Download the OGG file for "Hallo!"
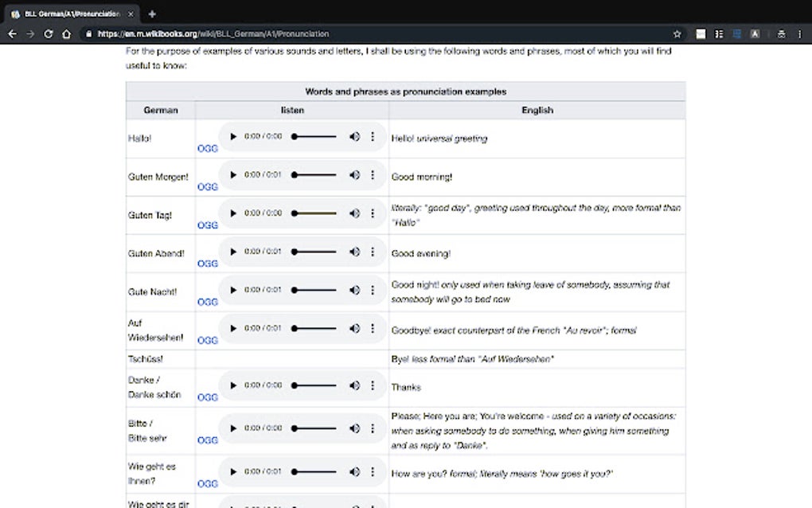This screenshot has height=508, width=812. point(207,148)
